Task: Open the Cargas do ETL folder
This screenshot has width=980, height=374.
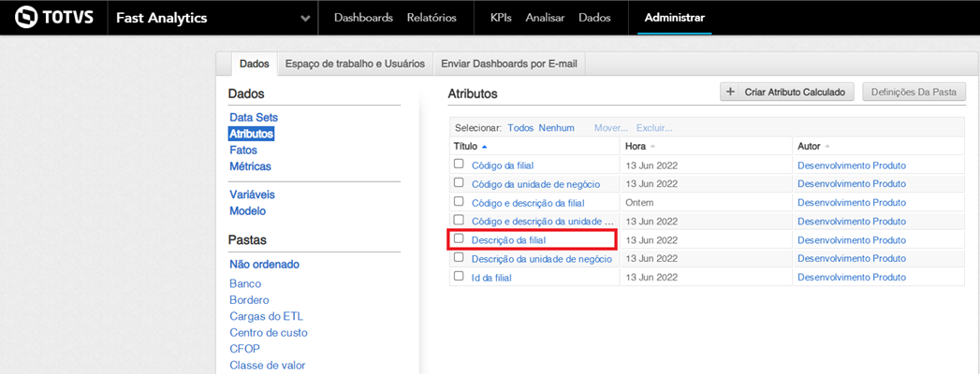Action: tap(266, 316)
